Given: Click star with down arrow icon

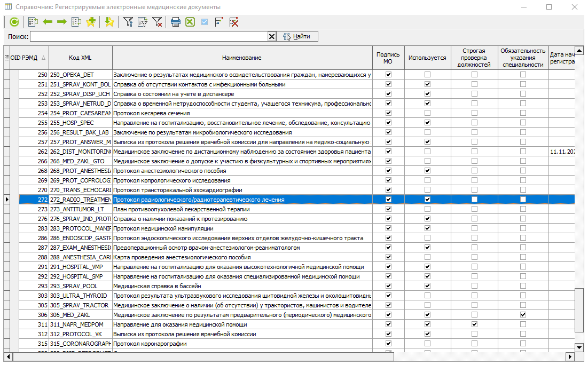Looking at the screenshot, I should pos(109,22).
